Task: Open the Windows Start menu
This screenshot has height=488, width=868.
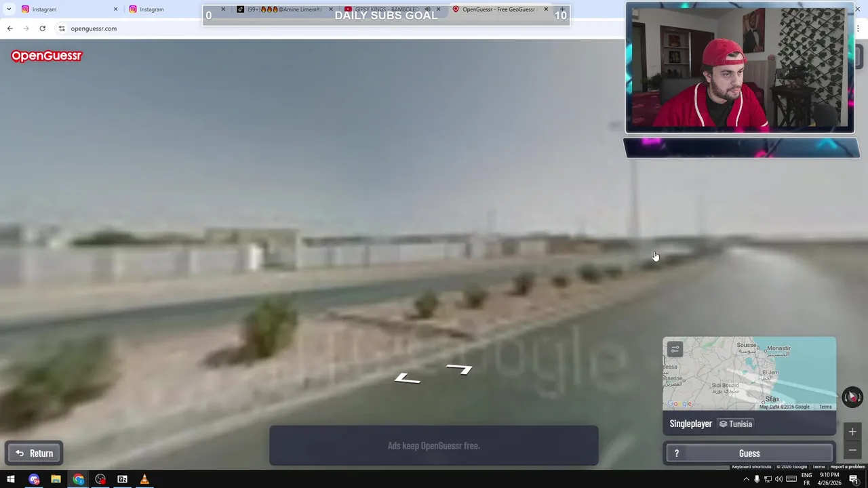Action: (11, 480)
